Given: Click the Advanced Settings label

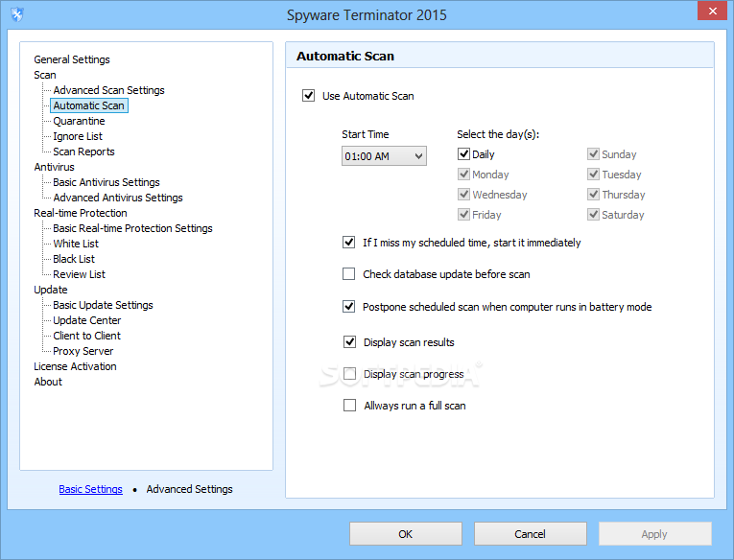Looking at the screenshot, I should 189,489.
